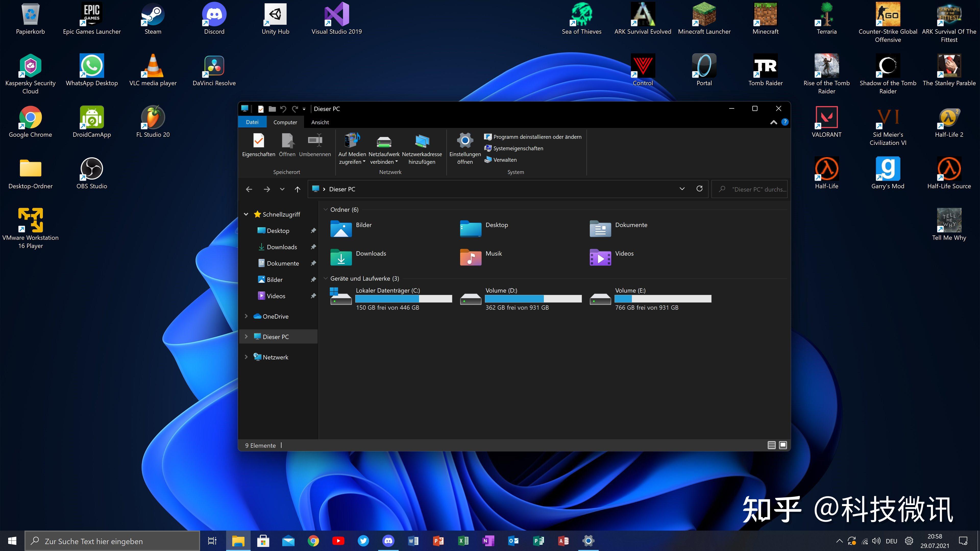Open the address bar history dropdown
Screen dimensions: 980x551
point(681,189)
